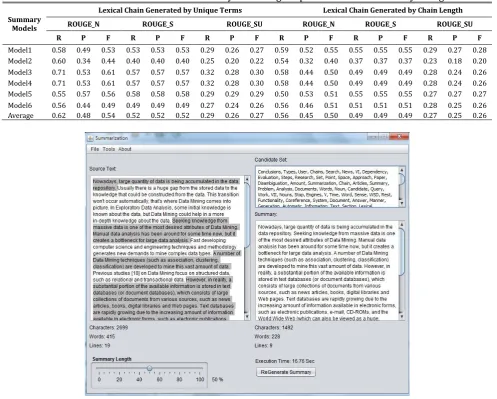
Task: Maximize the Summarization window
Action: (383, 137)
